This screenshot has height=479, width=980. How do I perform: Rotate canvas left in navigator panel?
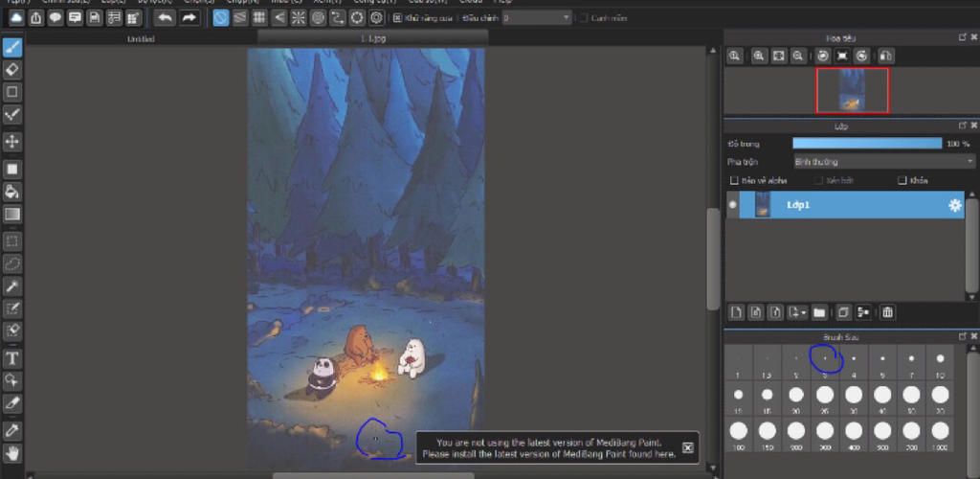(823, 56)
